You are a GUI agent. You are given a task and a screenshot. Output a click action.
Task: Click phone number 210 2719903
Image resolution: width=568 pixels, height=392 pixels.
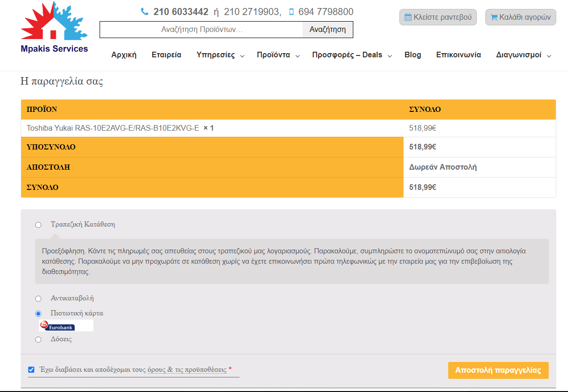tap(251, 12)
